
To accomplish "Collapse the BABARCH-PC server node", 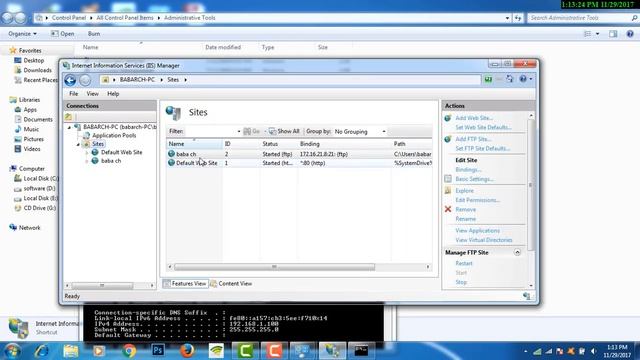I will click(x=69, y=127).
